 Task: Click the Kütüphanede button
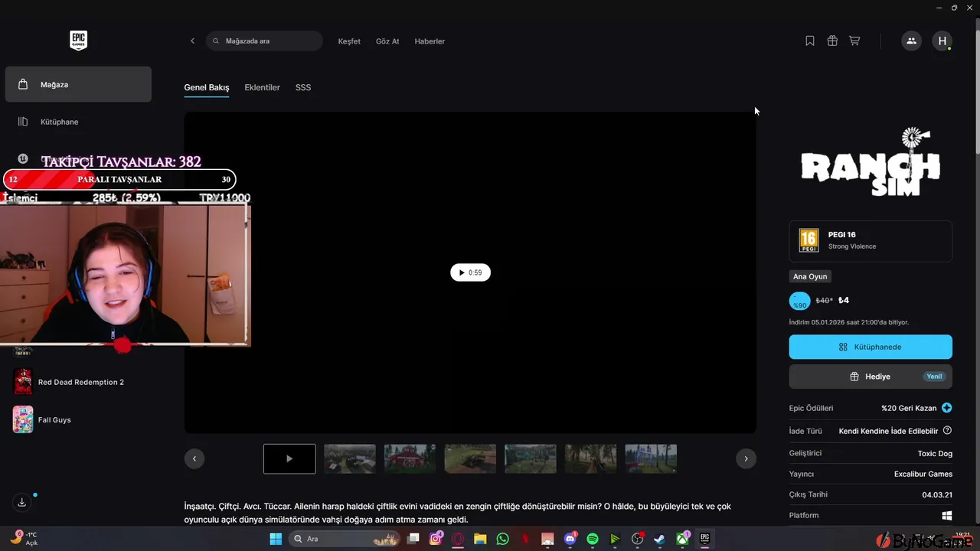tap(871, 347)
